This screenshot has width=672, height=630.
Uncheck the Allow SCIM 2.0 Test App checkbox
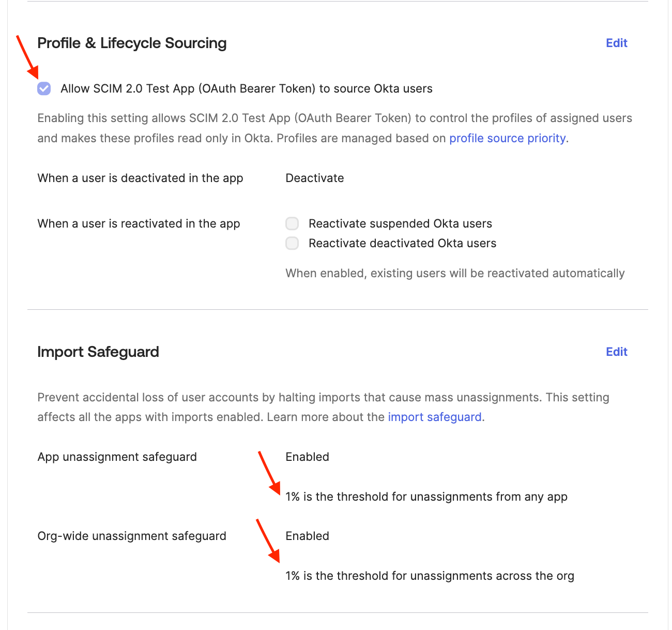point(44,88)
